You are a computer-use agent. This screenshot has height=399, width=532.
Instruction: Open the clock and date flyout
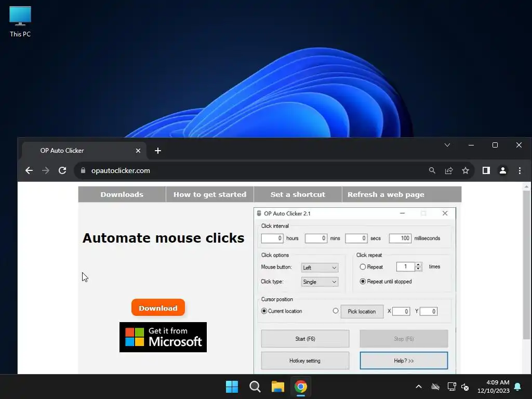494,387
